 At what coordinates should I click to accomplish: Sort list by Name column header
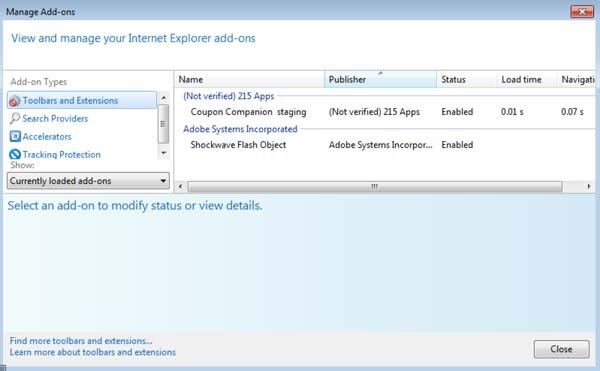click(249, 80)
